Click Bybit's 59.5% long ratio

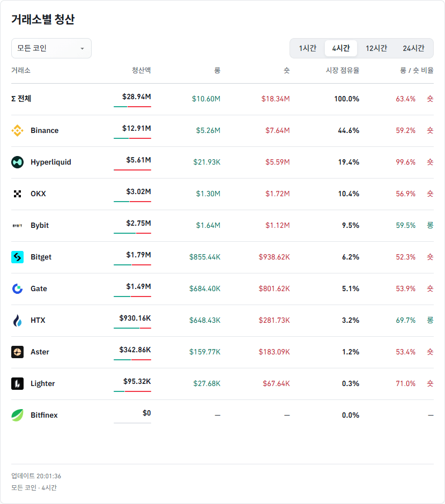[405, 225]
